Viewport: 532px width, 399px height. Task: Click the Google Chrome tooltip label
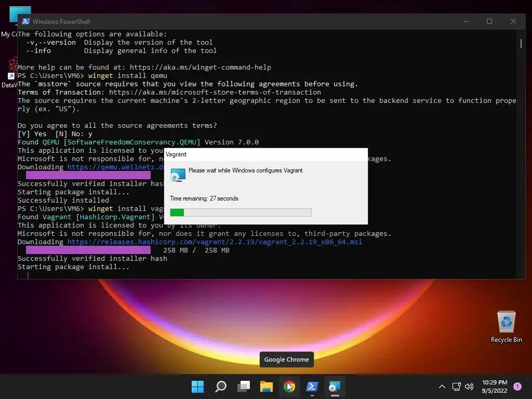point(286,360)
